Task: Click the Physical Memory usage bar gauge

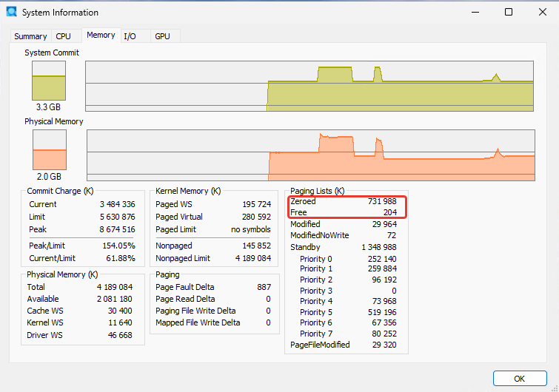Action: pos(50,149)
